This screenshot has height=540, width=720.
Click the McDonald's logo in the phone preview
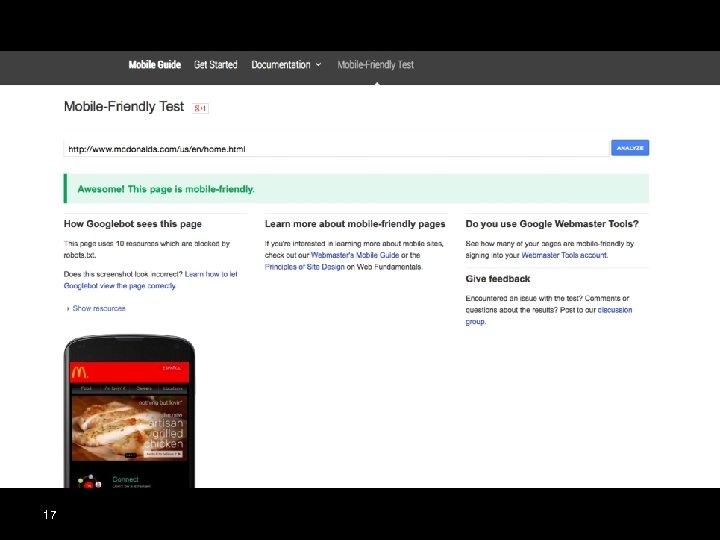point(79,372)
